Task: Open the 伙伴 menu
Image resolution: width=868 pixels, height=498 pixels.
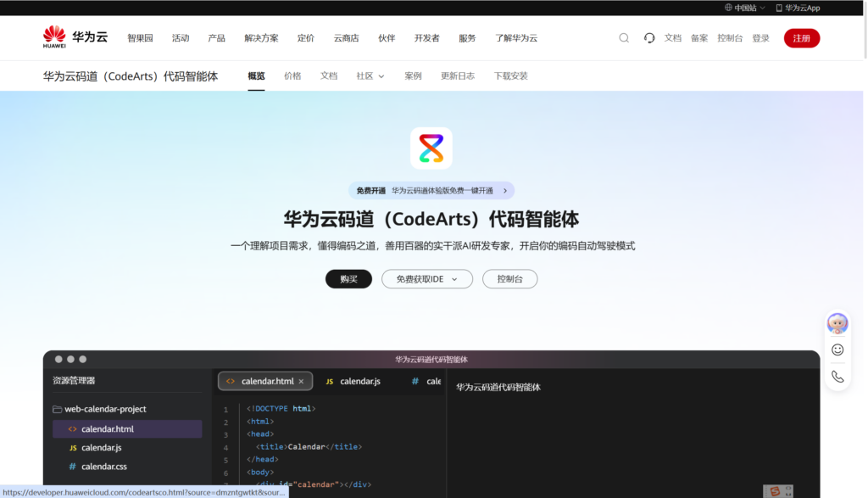Action: [387, 37]
